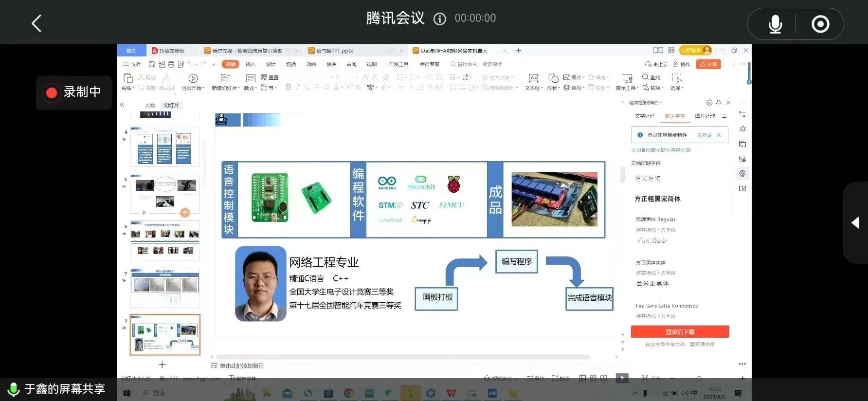Tap the back arrow in meeting header
The height and width of the screenshot is (401, 868).
(x=36, y=23)
